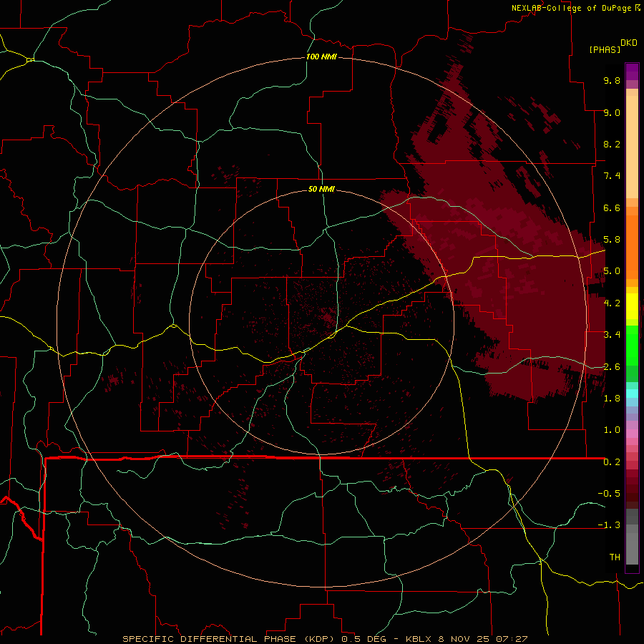The width and height of the screenshot is (644, 644).
Task: Click the SPECIFIC DIFFERENTIAL PHASE caption text
Action: pos(209,639)
